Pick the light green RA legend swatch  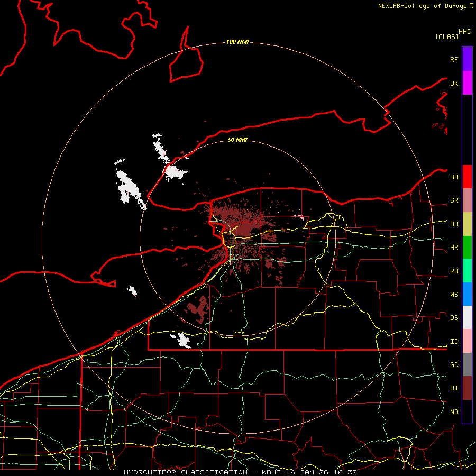(467, 271)
